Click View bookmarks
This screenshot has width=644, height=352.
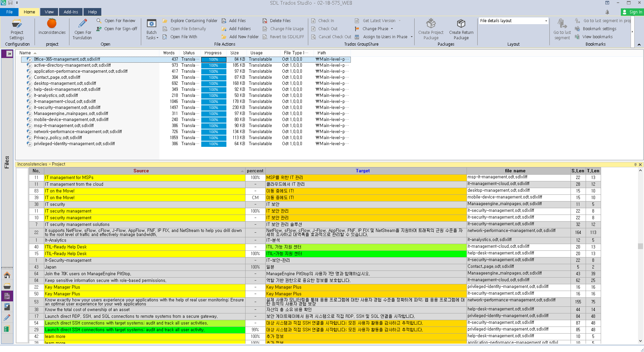click(594, 37)
